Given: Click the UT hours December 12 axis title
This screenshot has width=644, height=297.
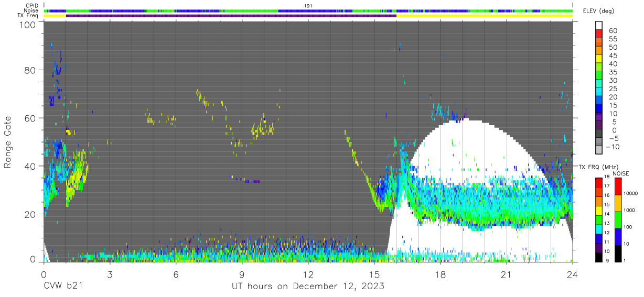Looking at the screenshot, I should [308, 287].
